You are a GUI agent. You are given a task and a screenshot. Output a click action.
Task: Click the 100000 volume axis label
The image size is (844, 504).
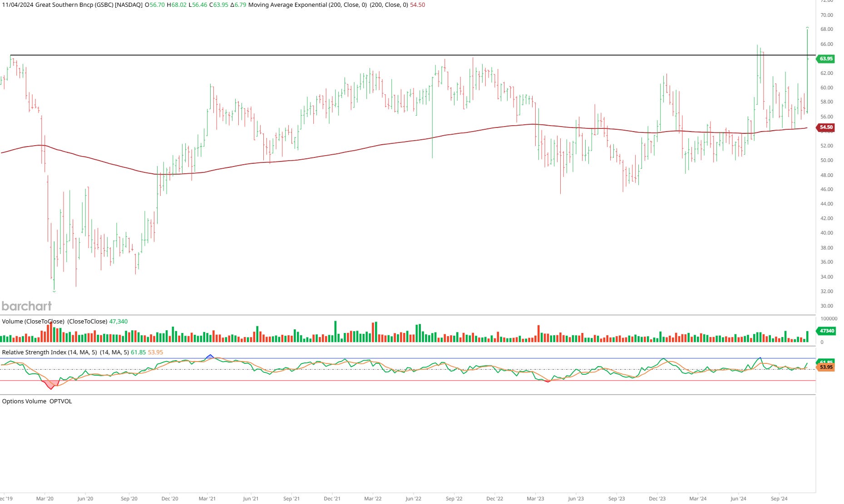(x=829, y=318)
